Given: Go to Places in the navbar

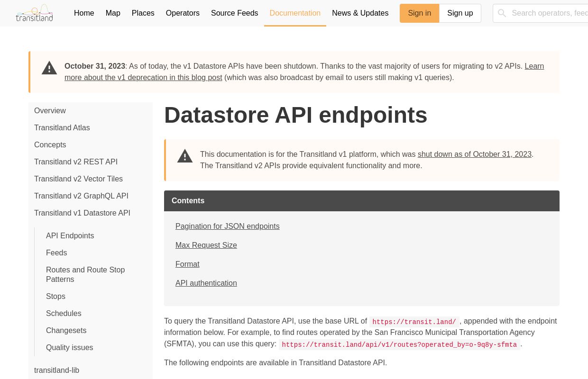Looking at the screenshot, I should pos(143,13).
